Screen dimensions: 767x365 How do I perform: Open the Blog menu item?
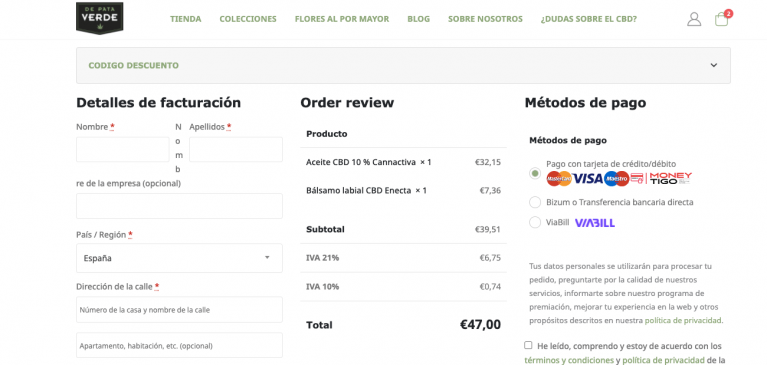[419, 19]
